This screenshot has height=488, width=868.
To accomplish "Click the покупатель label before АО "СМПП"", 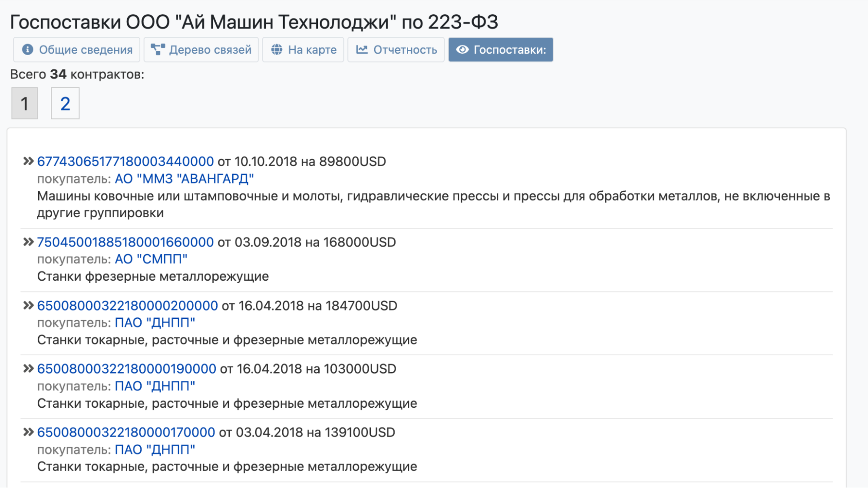I will [x=74, y=259].
